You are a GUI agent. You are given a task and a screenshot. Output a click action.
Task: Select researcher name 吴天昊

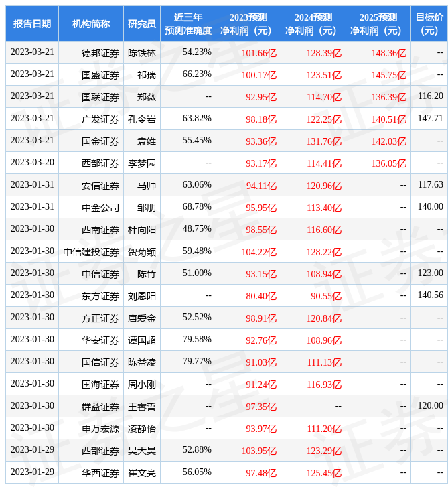[x=142, y=451]
